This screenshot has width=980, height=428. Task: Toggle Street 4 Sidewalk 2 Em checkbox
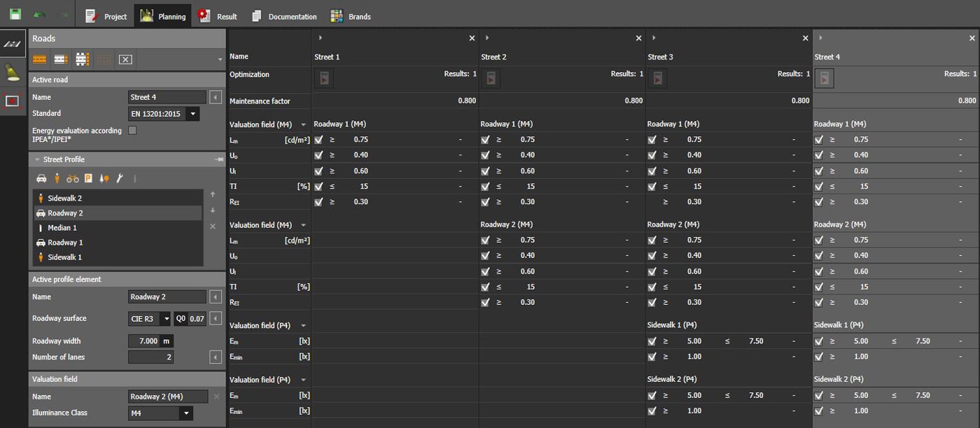click(x=819, y=396)
